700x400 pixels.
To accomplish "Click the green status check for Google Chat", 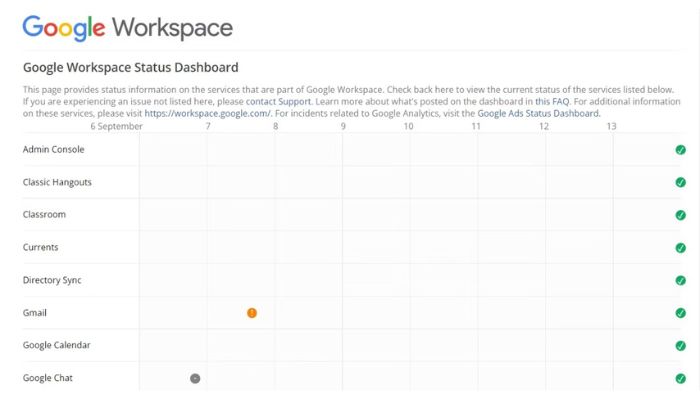I will [680, 379].
